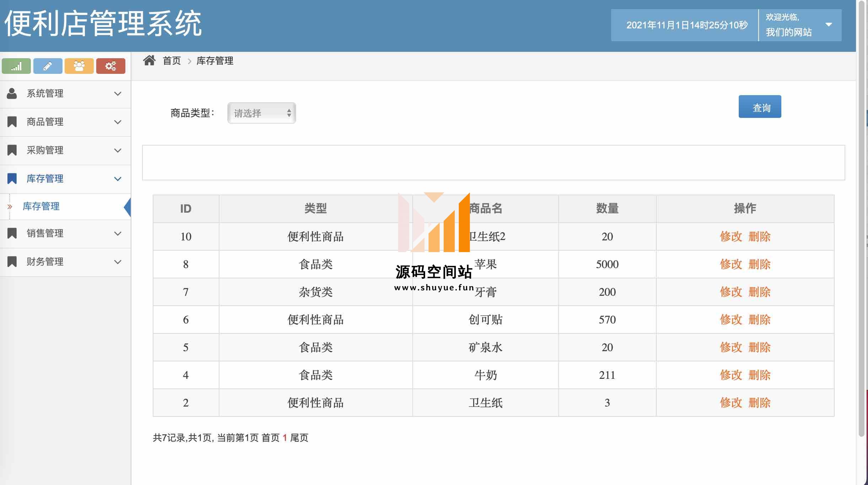This screenshot has width=868, height=485.
Task: Click the orange users group shortcut button
Action: 79,66
